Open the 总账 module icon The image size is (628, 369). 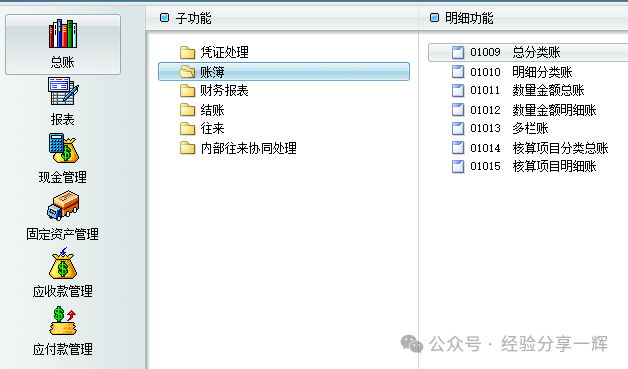63,34
